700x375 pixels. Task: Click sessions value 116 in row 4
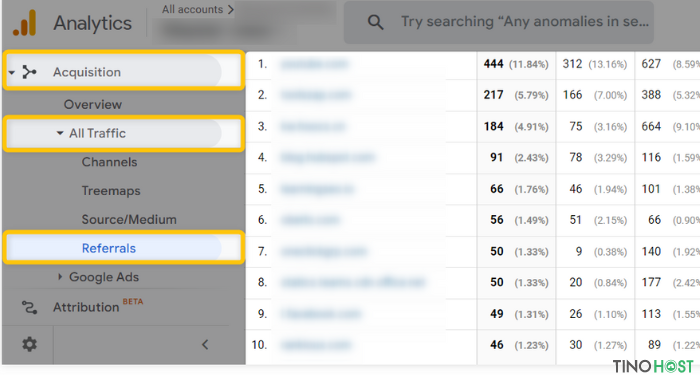coord(651,158)
